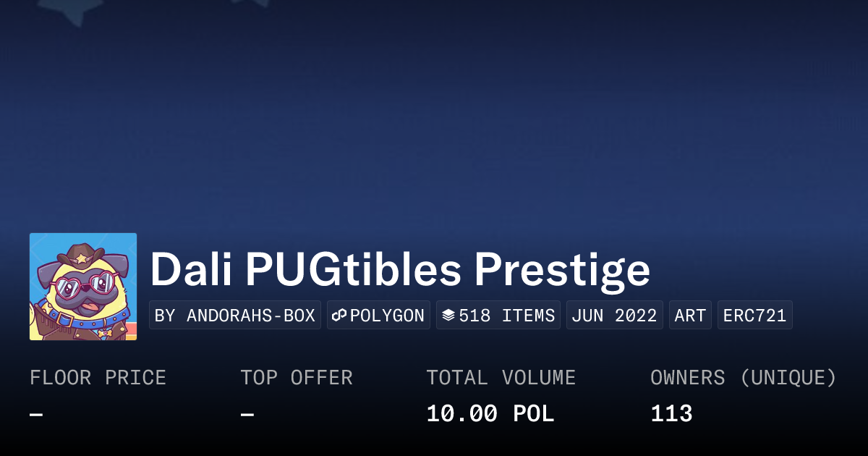This screenshot has height=456, width=868.
Task: Click the OWNERS (UNIQUE) label
Action: pos(744,378)
